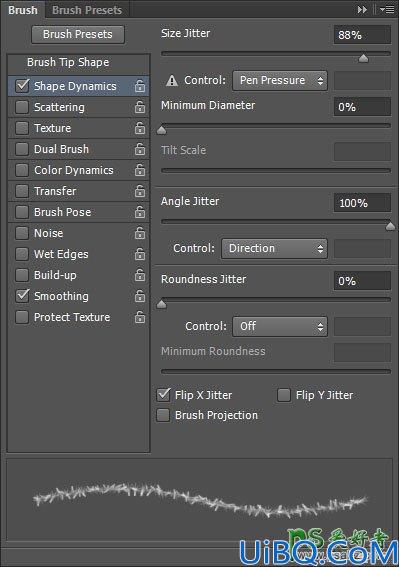Toggle lock icon for Protect Texture

click(x=140, y=317)
